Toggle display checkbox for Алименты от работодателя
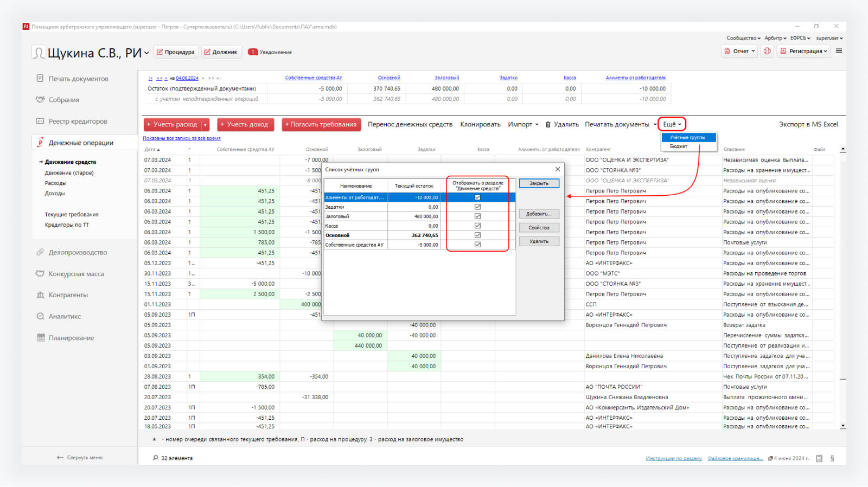This screenshot has height=487, width=868. (x=477, y=197)
